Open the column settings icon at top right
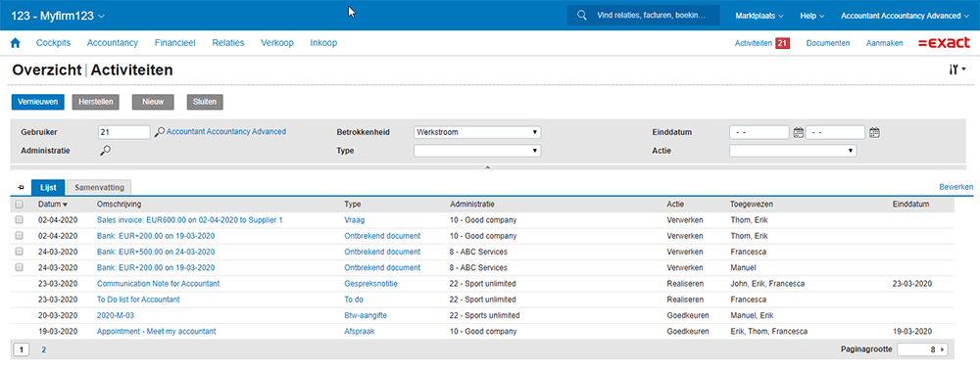The image size is (980, 369). [956, 69]
